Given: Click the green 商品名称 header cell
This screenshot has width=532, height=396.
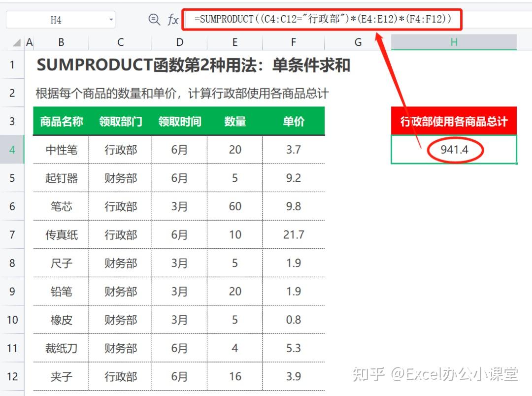Looking at the screenshot, I should [x=61, y=121].
